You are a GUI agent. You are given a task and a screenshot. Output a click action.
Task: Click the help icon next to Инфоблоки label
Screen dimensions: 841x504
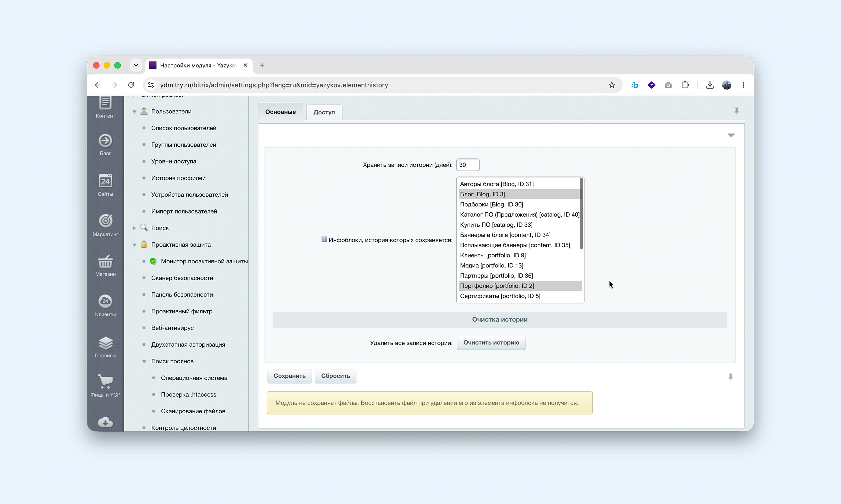point(324,240)
